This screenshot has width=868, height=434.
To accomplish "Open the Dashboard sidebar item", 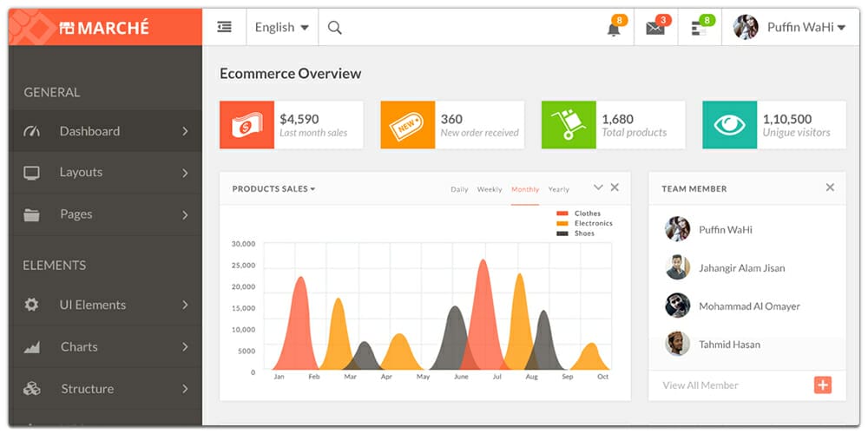I will 105,131.
